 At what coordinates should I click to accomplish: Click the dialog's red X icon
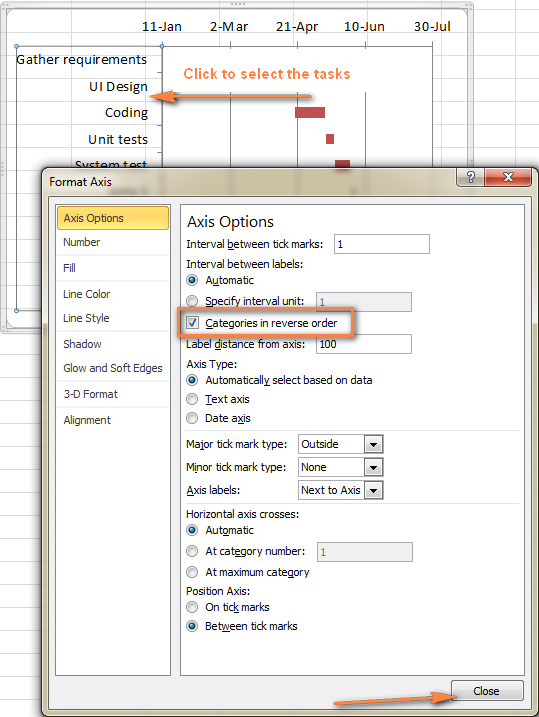(508, 177)
